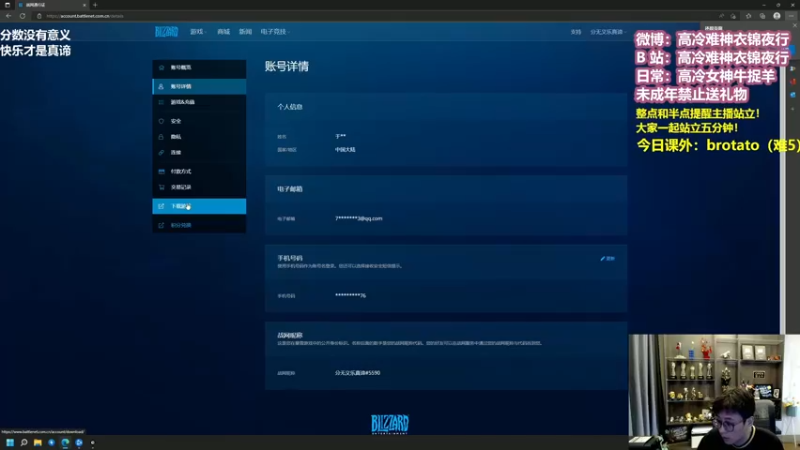Open the browser three-dot settings menu
This screenshot has height=450, width=800.
click(x=791, y=16)
